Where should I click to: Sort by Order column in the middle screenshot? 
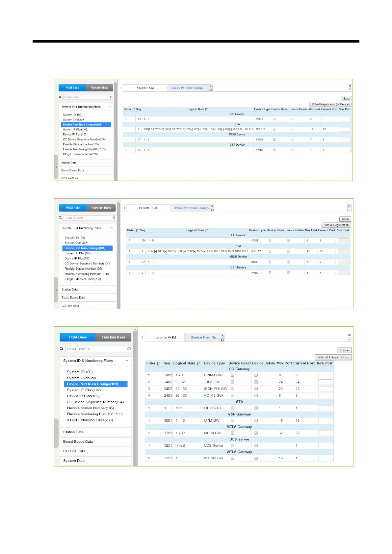point(137,230)
